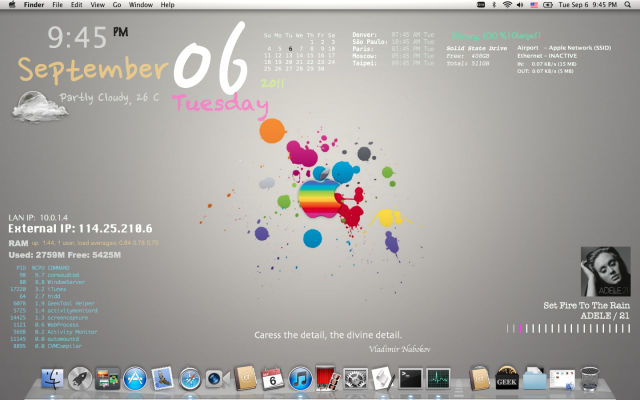
Task: Click the 'ADELE / 21' artist text
Action: point(605,316)
